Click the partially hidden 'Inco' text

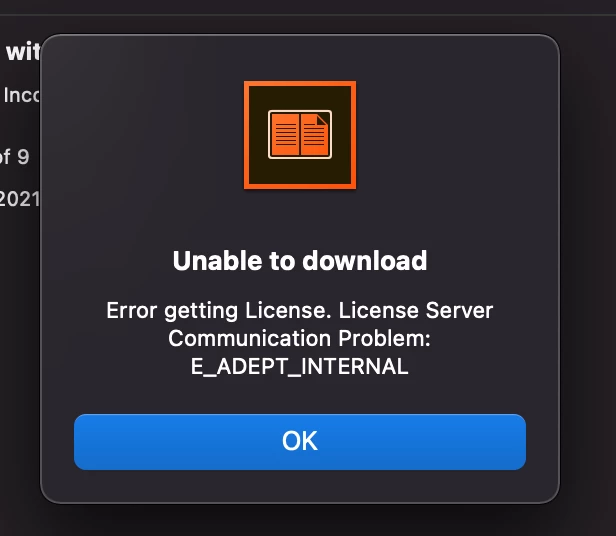point(21,95)
